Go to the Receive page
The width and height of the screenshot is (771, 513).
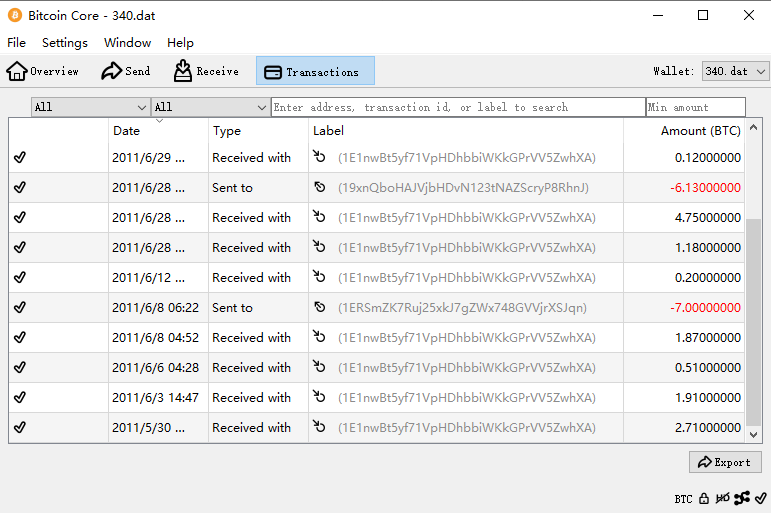[206, 71]
